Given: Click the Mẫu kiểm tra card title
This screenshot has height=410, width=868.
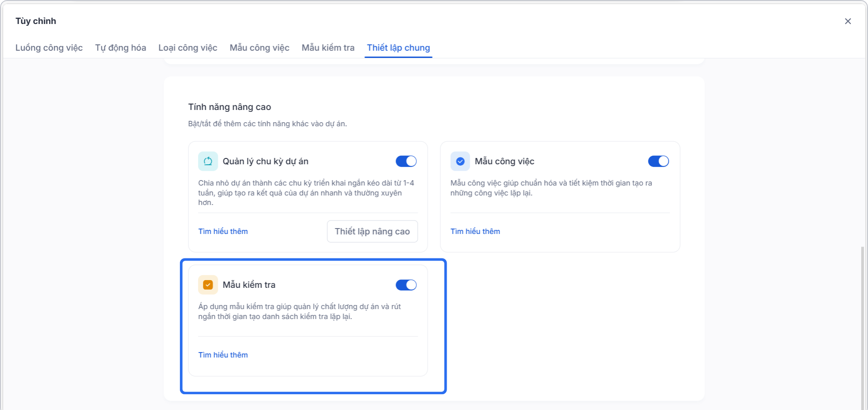Looking at the screenshot, I should (x=249, y=285).
